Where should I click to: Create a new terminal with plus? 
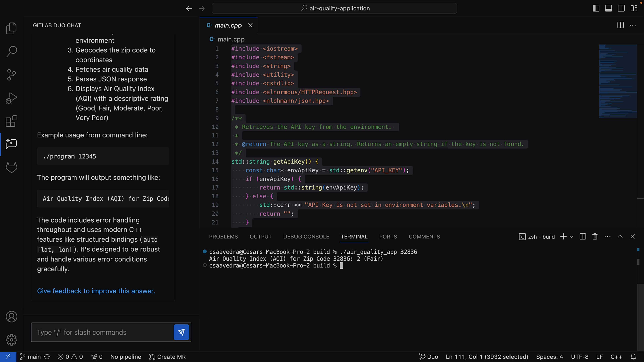[x=563, y=237]
